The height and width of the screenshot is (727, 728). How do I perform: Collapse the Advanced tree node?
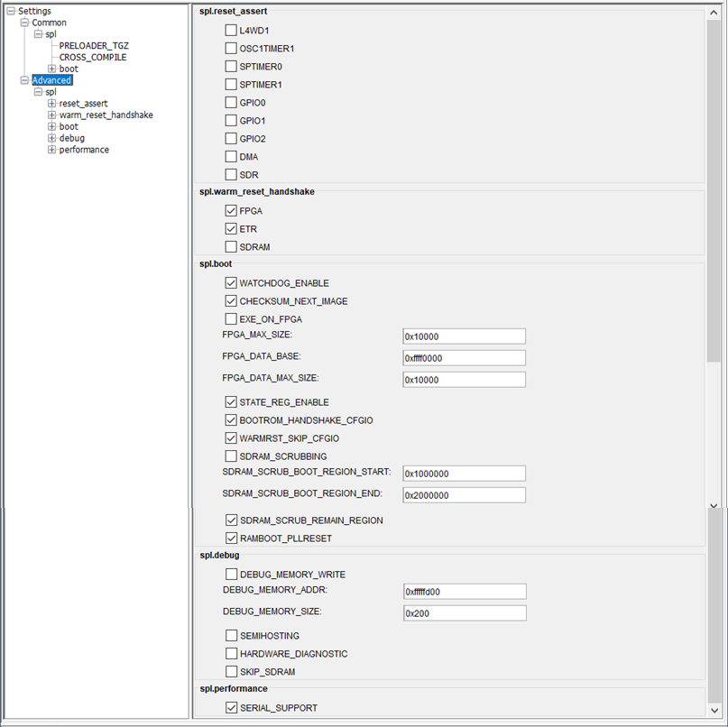pos(24,80)
